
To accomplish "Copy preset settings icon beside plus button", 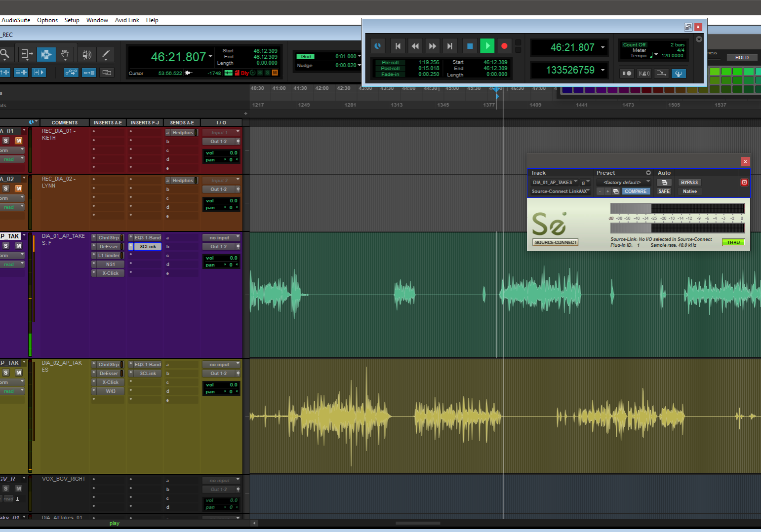I will (x=616, y=191).
